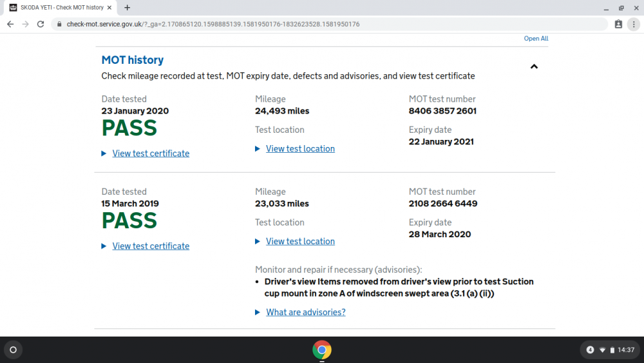Check battery icon in system tray
The image size is (644, 363).
[x=612, y=350]
